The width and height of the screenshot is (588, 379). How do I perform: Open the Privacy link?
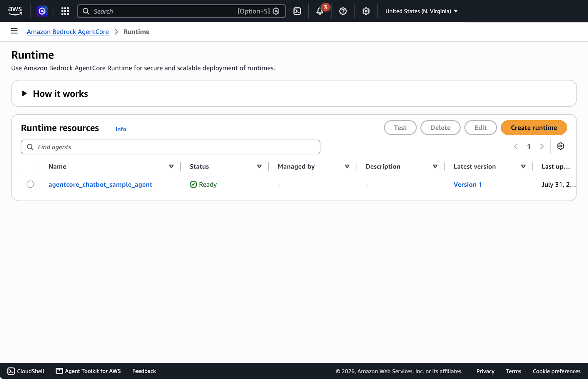[x=485, y=371]
